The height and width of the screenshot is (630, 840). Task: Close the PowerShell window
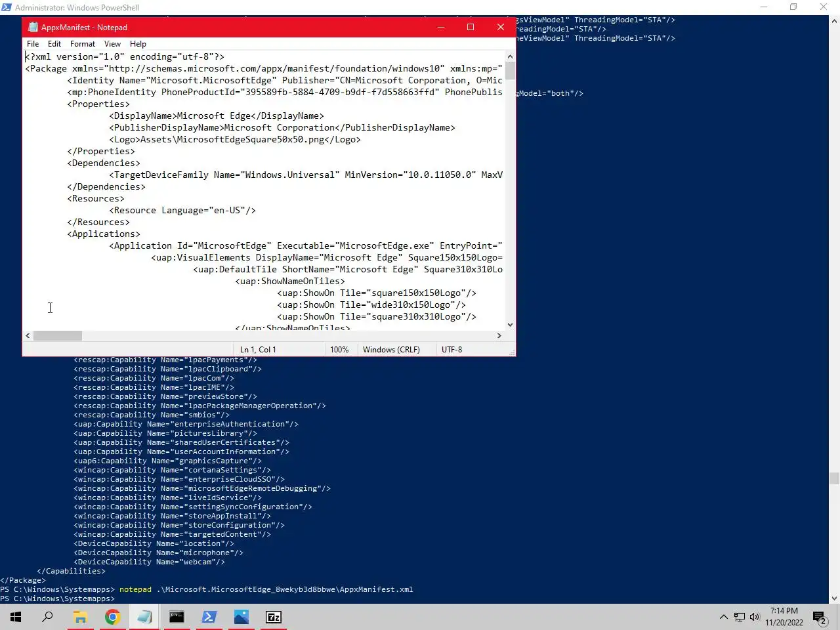pyautogui.click(x=824, y=7)
